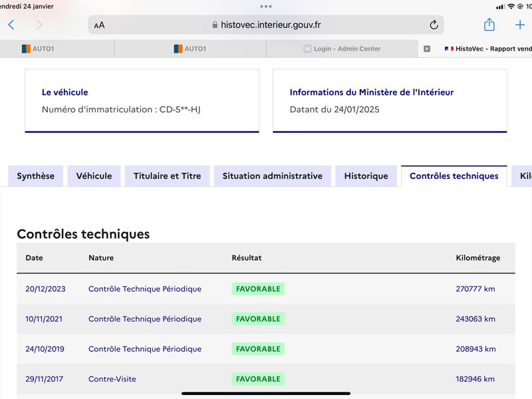Switch to Login - Admin Center tab

pos(342,49)
